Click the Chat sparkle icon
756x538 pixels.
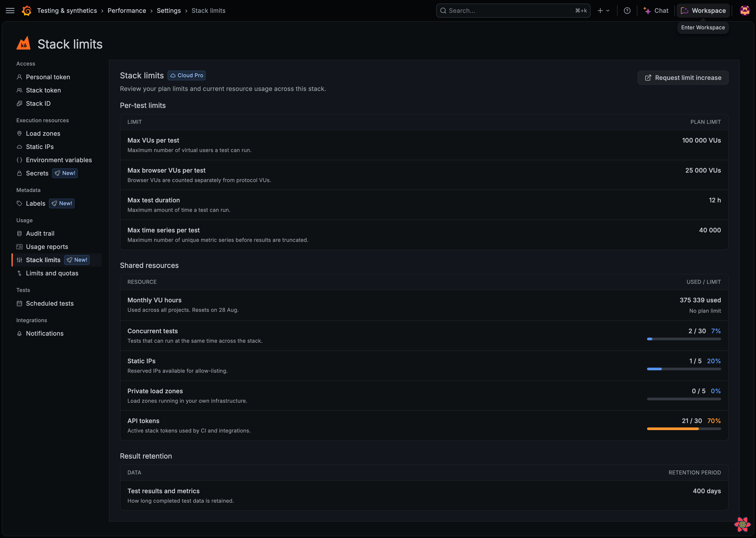[x=647, y=11]
